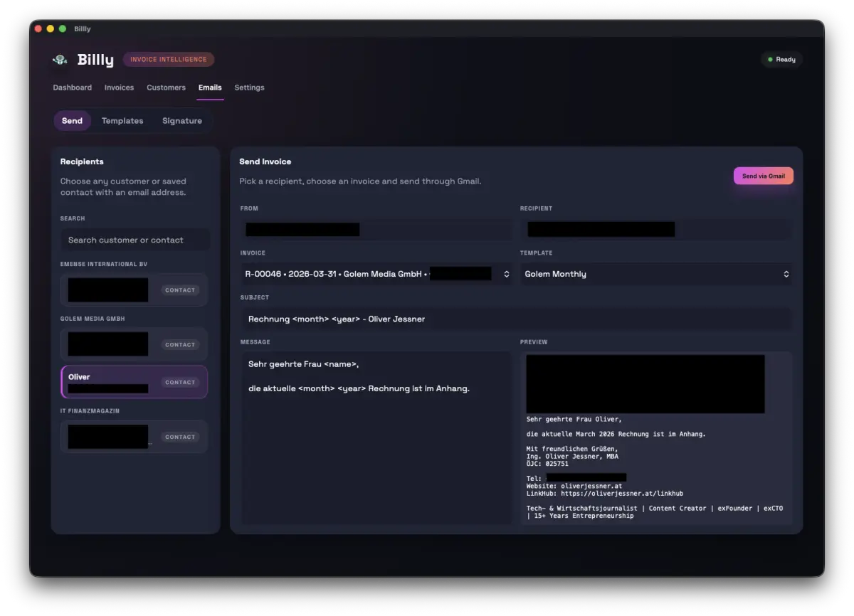Screen dimensions: 854x616
Task: Select the Oliver contact in recipients
Action: 135,382
